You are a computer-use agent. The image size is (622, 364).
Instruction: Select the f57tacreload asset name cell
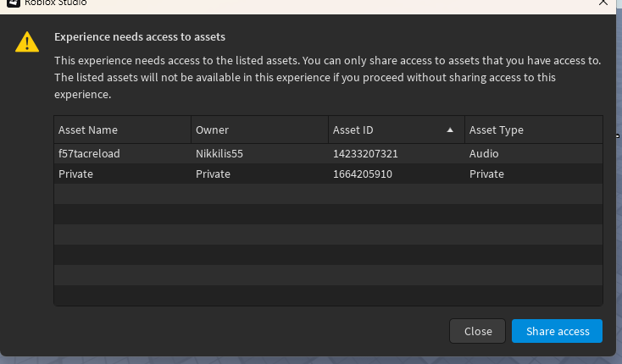pos(123,154)
